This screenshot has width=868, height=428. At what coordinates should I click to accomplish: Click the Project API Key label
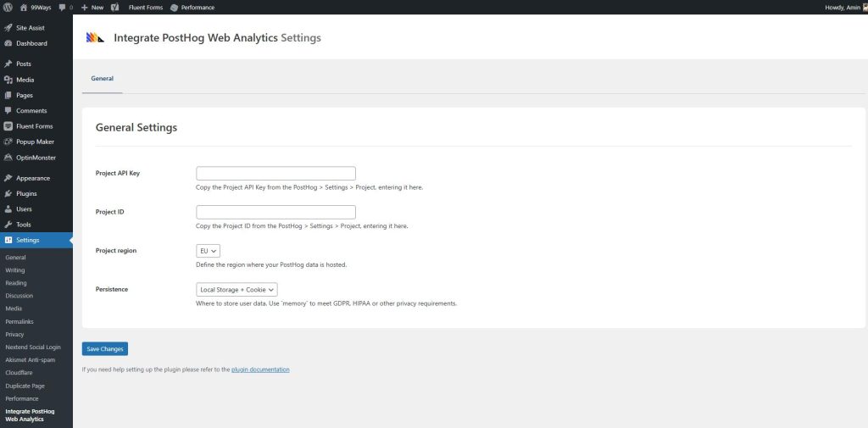tap(118, 173)
